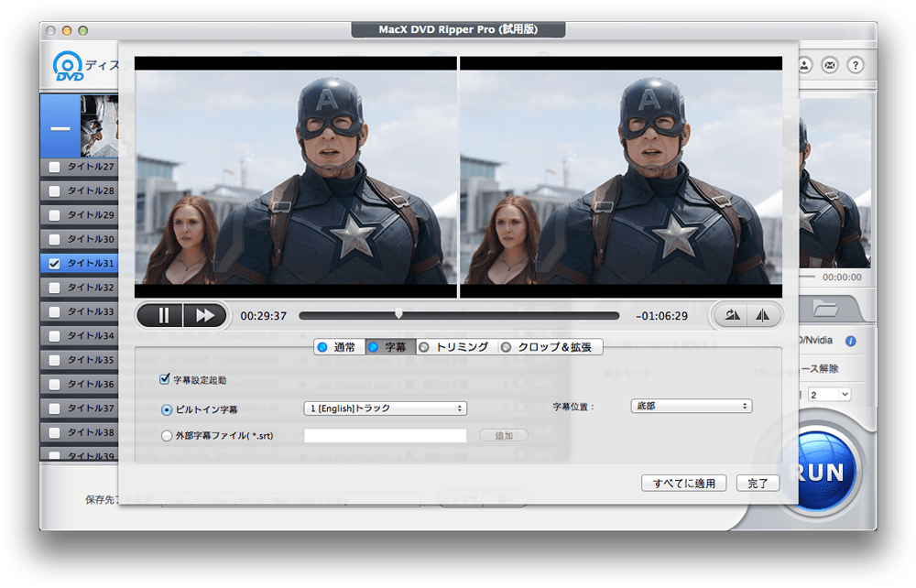This screenshot has height=588, width=916.
Task: Click the playback progress slider handle
Action: click(x=398, y=314)
